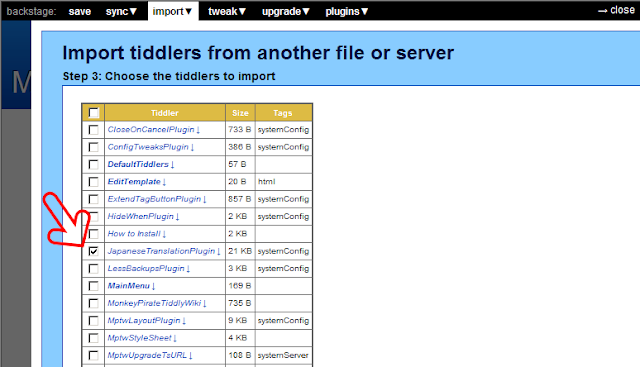Expand the tweak backstage menu
640x367 pixels.
click(227, 11)
